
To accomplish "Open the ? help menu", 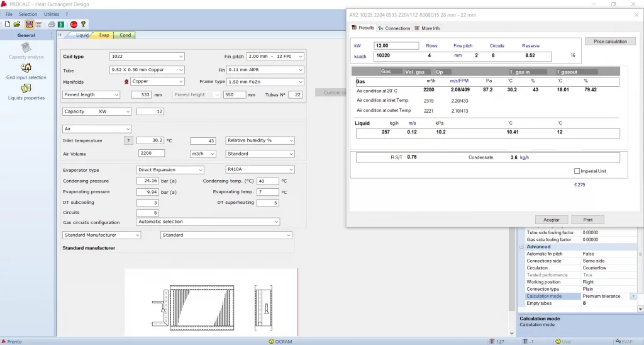I will 67,14.
